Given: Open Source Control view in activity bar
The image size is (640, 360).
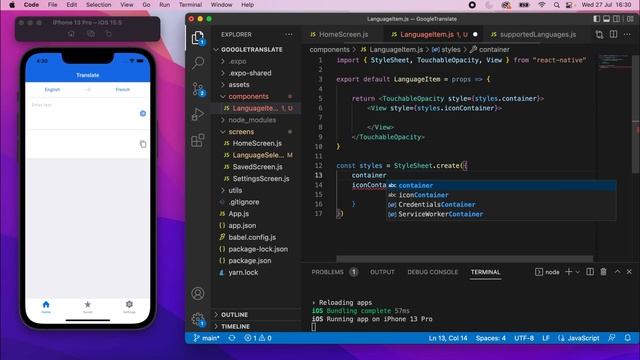Looking at the screenshot, I should pos(198,89).
